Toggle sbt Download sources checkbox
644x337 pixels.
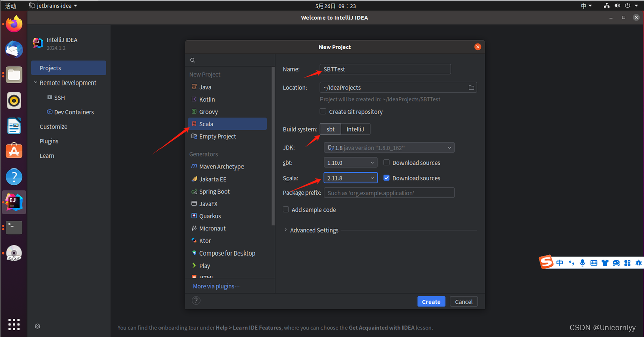tap(386, 162)
